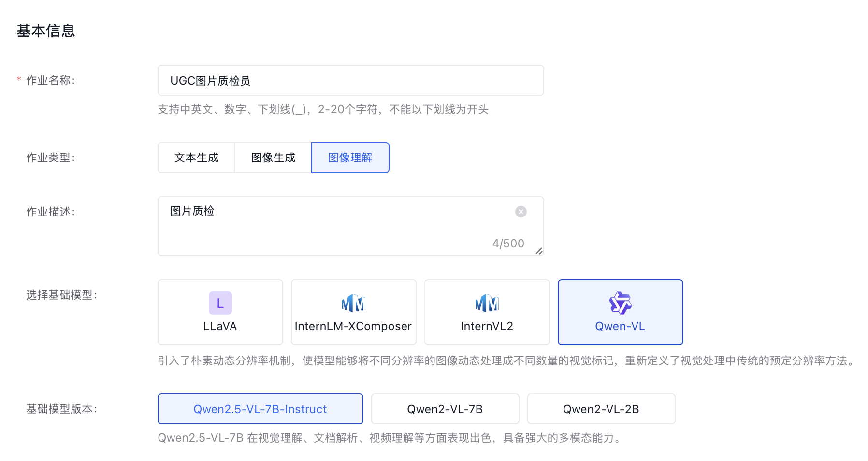Select the Qwen2-VL-2B version
The image size is (868, 461).
[x=601, y=409]
